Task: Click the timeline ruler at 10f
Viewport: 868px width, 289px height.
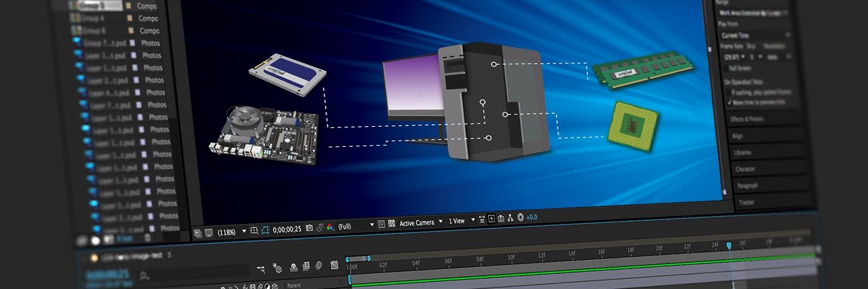Action: [510, 258]
